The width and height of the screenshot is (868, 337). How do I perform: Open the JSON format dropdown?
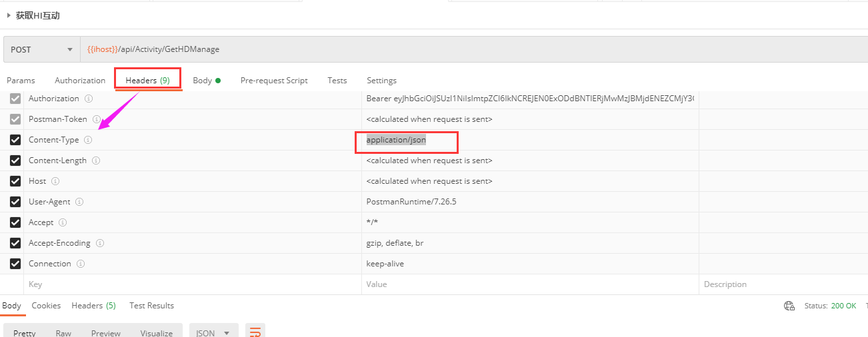(213, 332)
